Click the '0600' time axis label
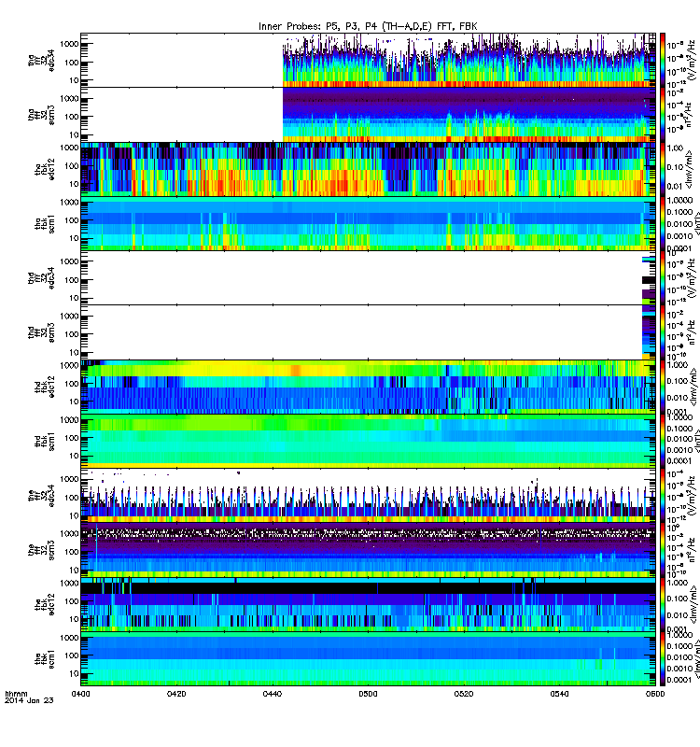Screen dimensions: 700x747 coord(655,694)
